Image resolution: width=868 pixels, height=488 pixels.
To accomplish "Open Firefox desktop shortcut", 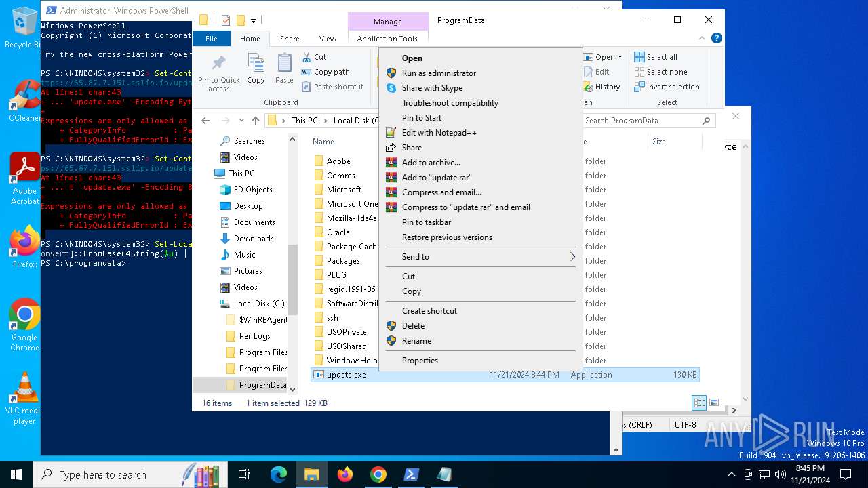I will point(24,247).
